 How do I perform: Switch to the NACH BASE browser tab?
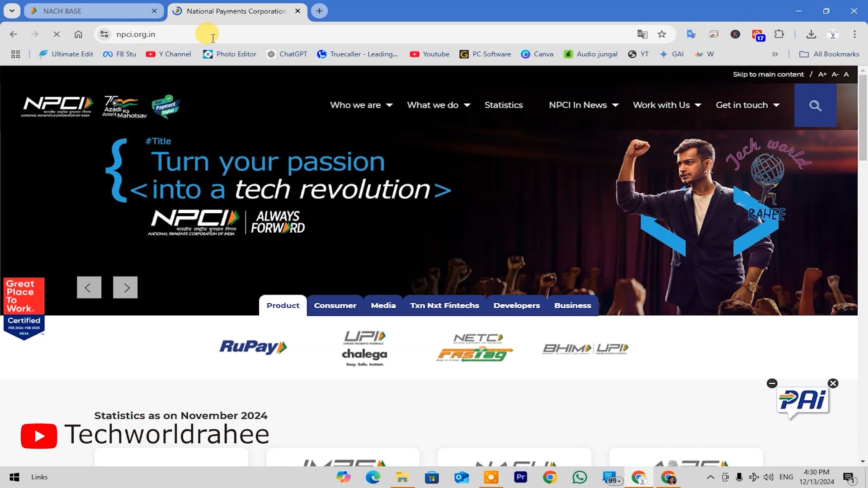coord(94,11)
